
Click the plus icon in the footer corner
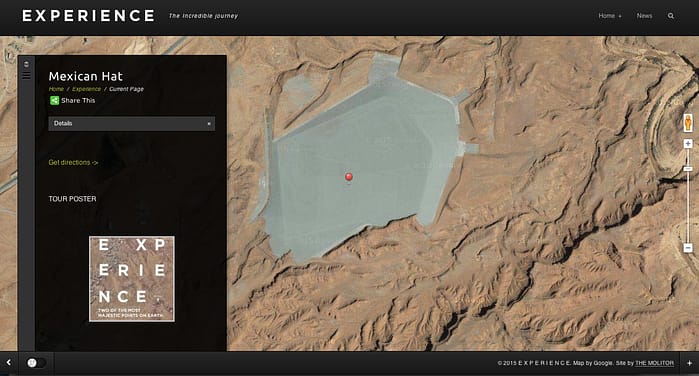[689, 363]
